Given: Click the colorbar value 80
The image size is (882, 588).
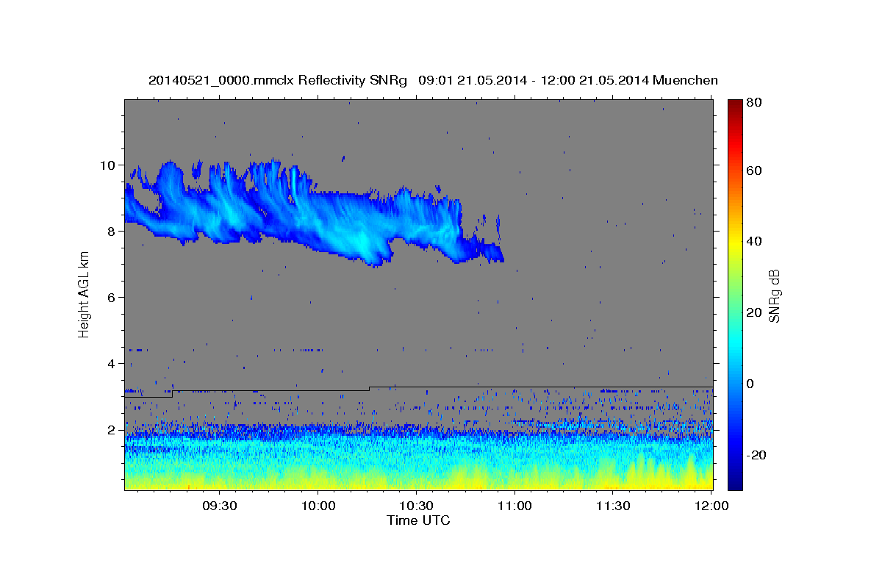Looking at the screenshot, I should click(756, 103).
